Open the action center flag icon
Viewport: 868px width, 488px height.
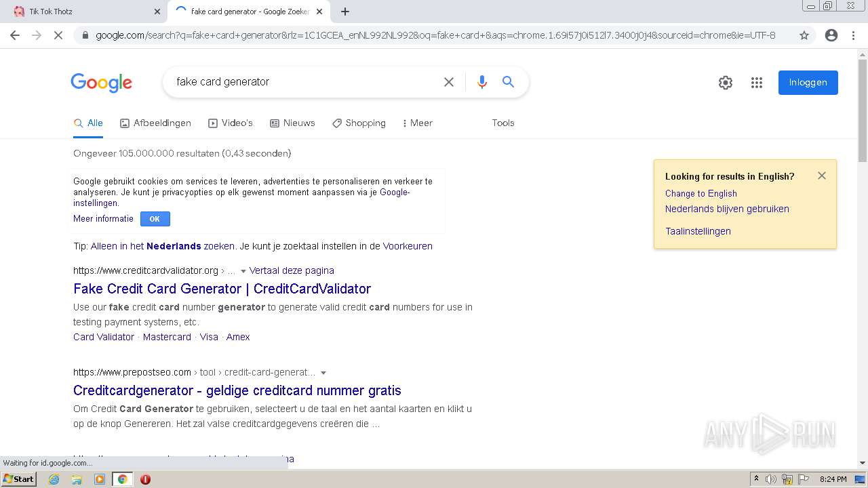click(804, 479)
